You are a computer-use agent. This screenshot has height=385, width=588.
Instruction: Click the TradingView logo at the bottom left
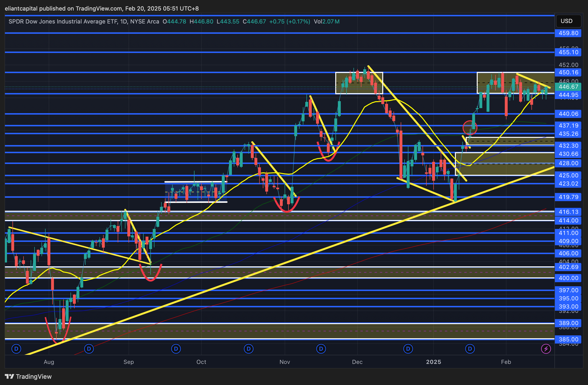pos(28,376)
